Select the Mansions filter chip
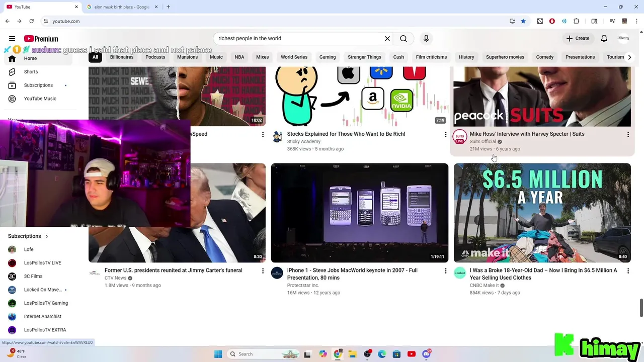 [x=187, y=57]
